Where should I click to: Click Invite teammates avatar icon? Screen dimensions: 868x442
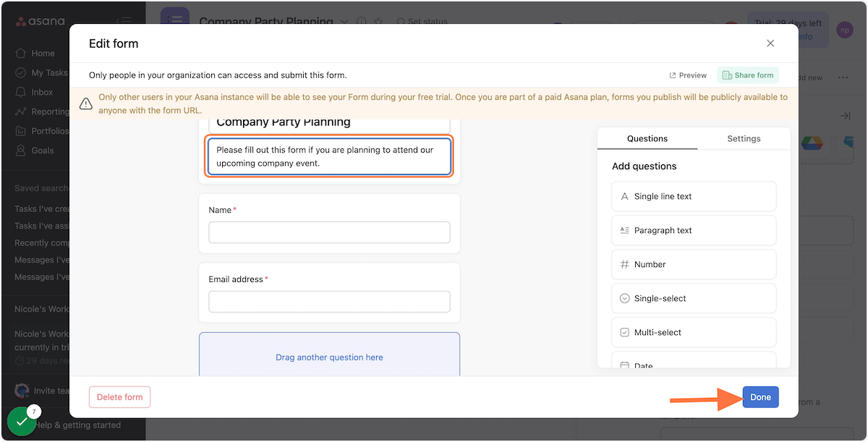tap(22, 391)
